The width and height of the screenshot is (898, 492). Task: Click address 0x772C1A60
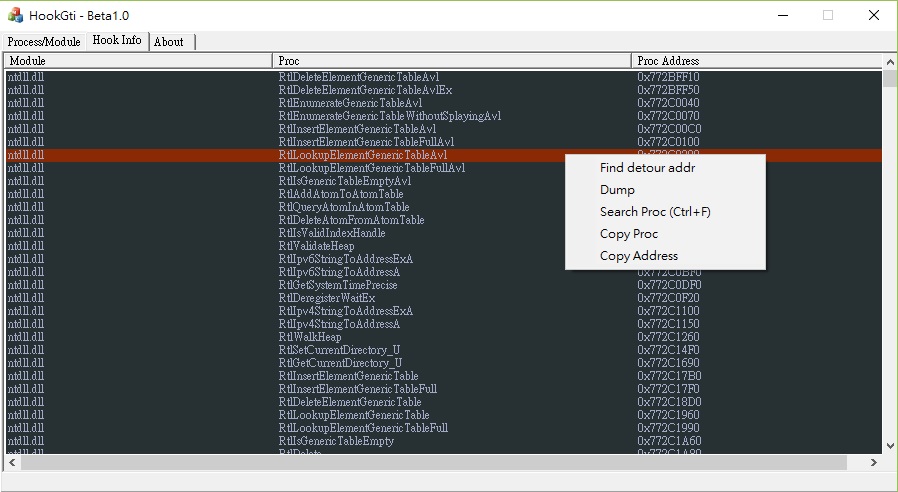tap(669, 441)
